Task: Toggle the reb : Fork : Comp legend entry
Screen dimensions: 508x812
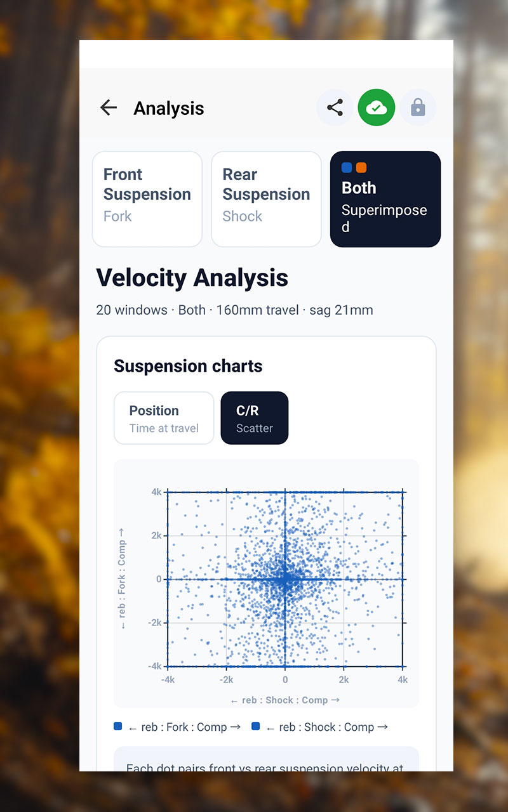Action: (x=177, y=727)
